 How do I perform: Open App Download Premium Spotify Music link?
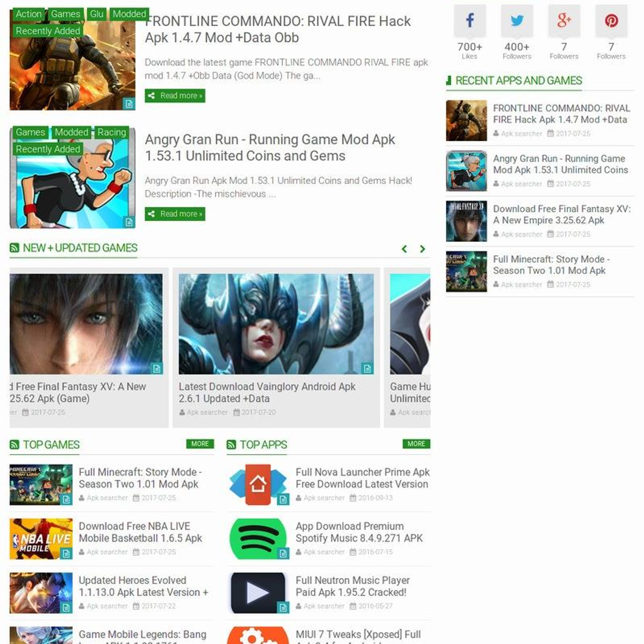coord(359,532)
